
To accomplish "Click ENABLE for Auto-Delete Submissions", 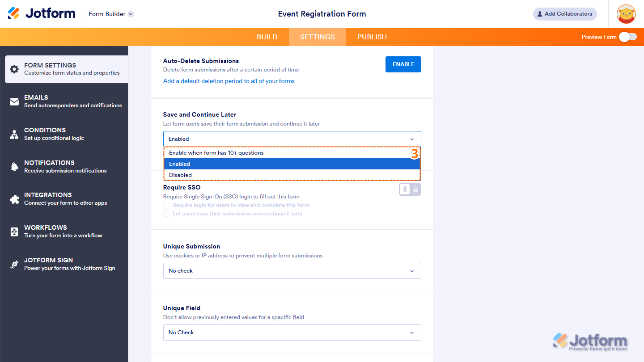I will [x=403, y=64].
